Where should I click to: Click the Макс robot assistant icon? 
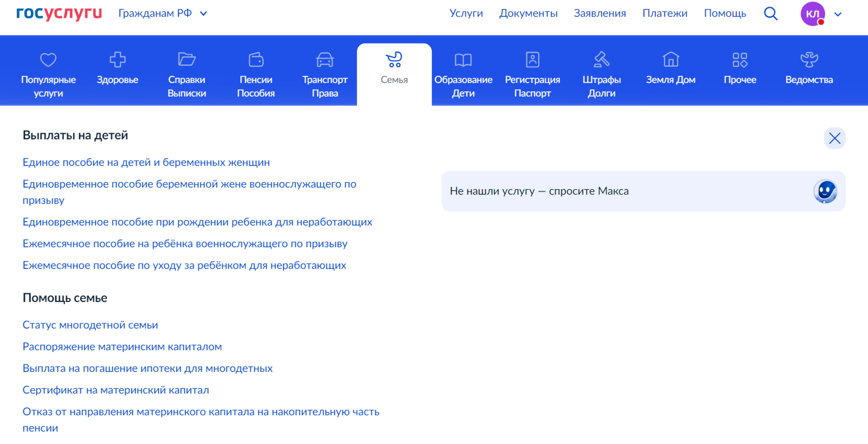825,191
